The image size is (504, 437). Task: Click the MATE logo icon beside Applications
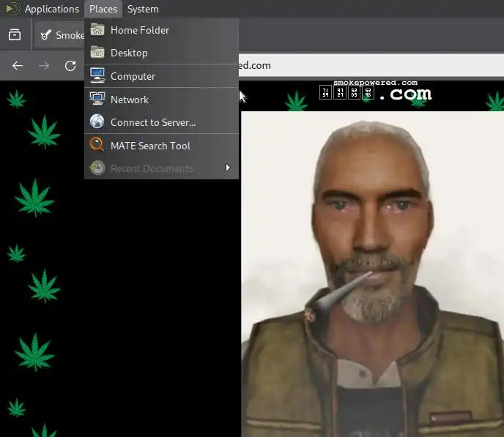click(x=13, y=9)
